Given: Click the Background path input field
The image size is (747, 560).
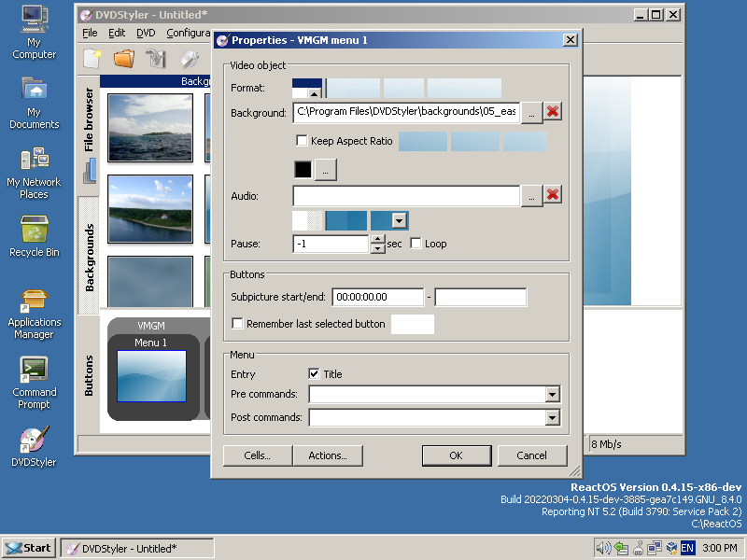Looking at the screenshot, I should 406,112.
